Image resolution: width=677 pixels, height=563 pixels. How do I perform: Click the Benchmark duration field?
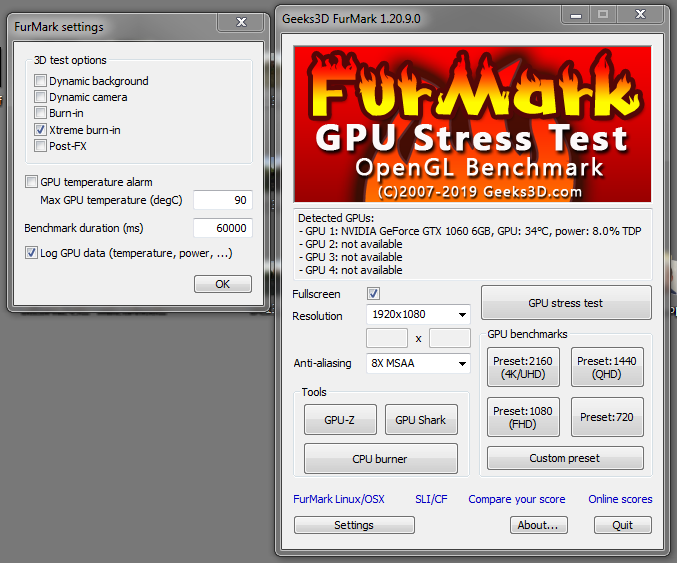click(x=223, y=228)
